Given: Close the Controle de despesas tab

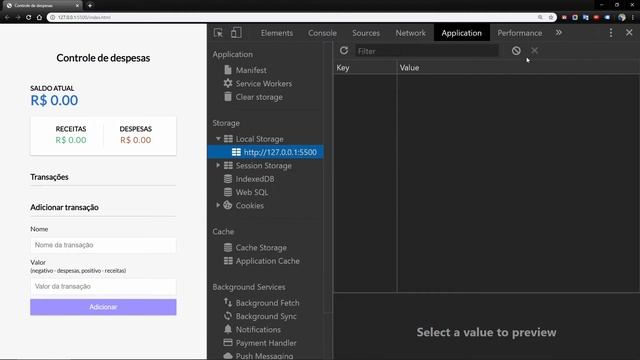Looking at the screenshot, I should (x=78, y=6).
